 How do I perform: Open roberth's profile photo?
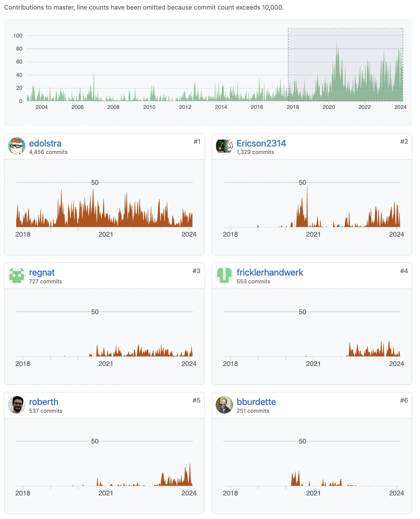pos(17,405)
